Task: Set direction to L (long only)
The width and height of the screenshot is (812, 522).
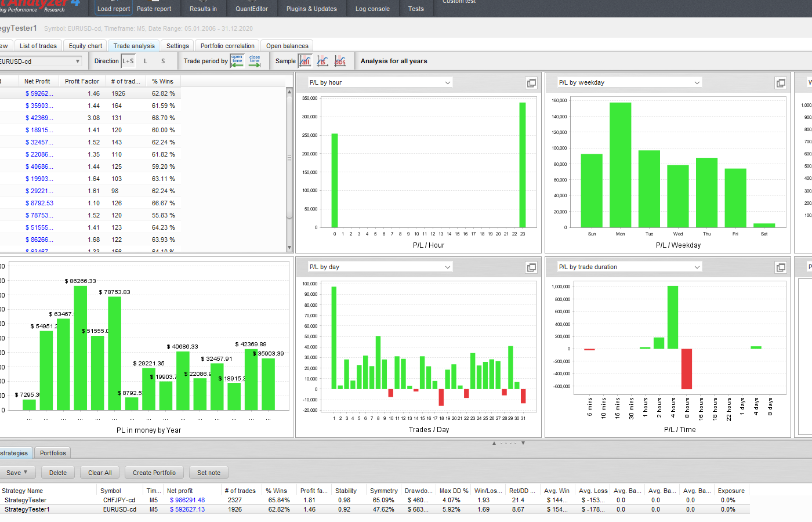Action: [x=146, y=61]
